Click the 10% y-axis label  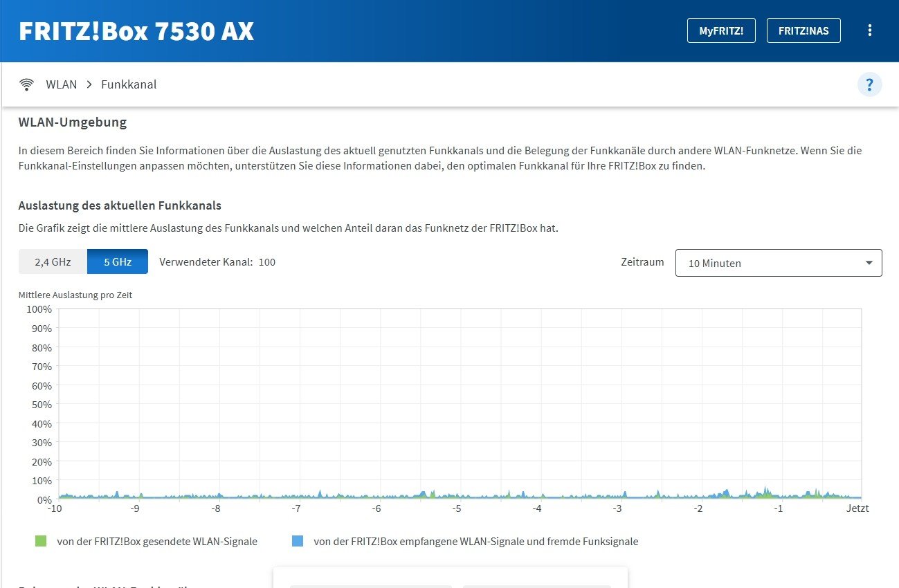pyautogui.click(x=42, y=481)
